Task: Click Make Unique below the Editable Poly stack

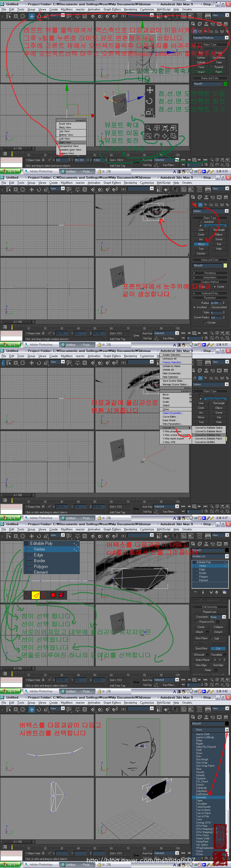Action: (x=211, y=592)
